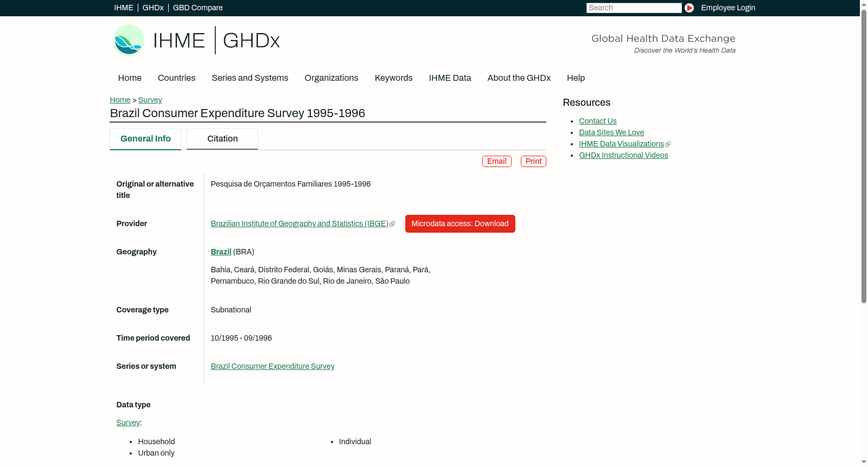Click the Home breadcrumb link
This screenshot has height=467, width=868.
pos(120,100)
